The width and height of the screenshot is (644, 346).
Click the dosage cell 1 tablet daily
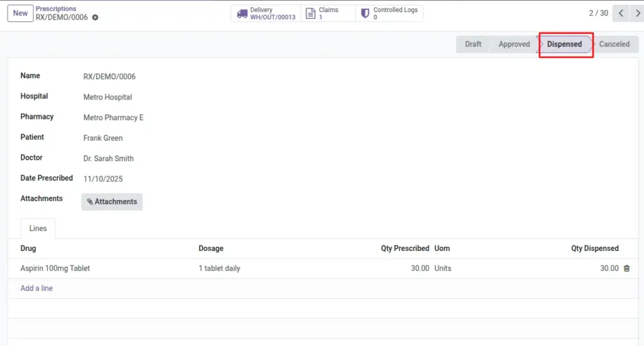219,269
